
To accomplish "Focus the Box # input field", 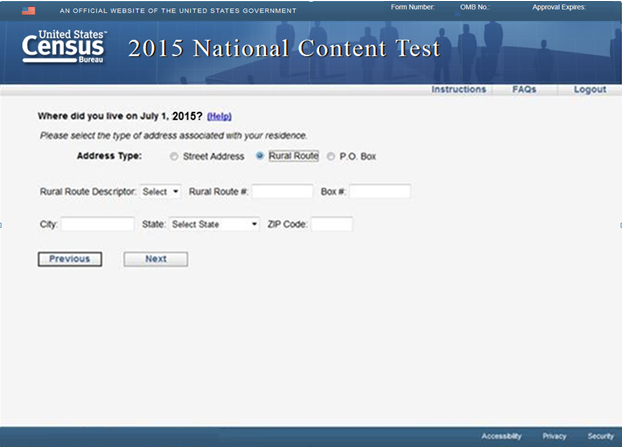I will (x=380, y=192).
